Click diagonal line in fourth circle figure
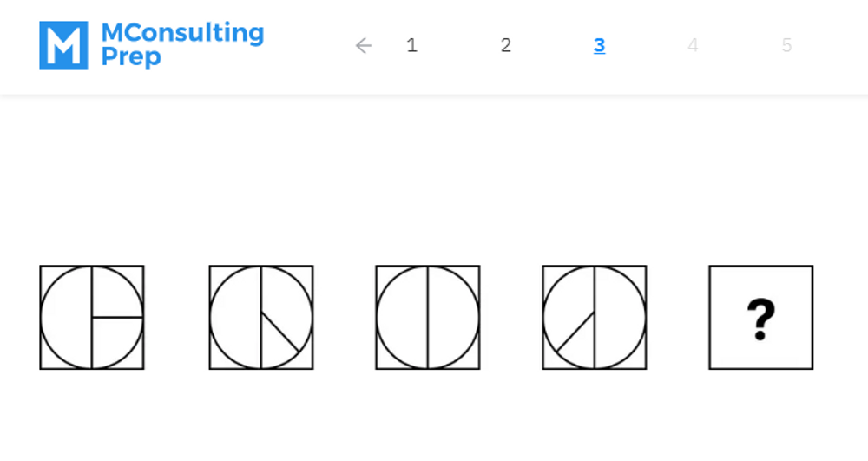Screen dimensions: 868x461 pyautogui.click(x=575, y=333)
